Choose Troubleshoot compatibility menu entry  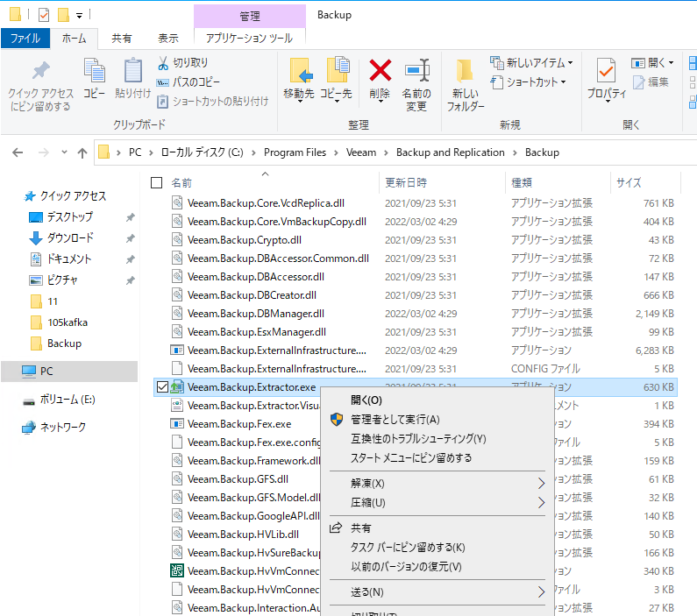(x=418, y=439)
